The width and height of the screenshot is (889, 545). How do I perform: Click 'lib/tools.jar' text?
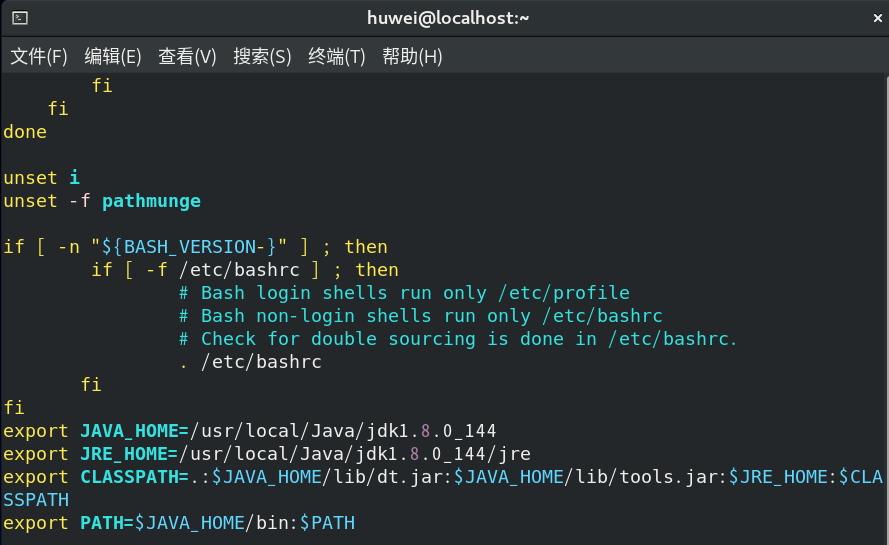[646, 477]
